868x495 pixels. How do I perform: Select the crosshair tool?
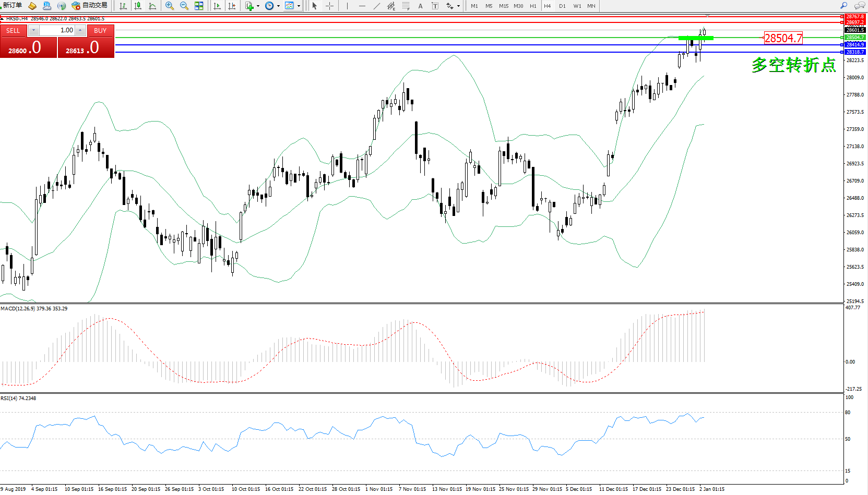coord(329,6)
